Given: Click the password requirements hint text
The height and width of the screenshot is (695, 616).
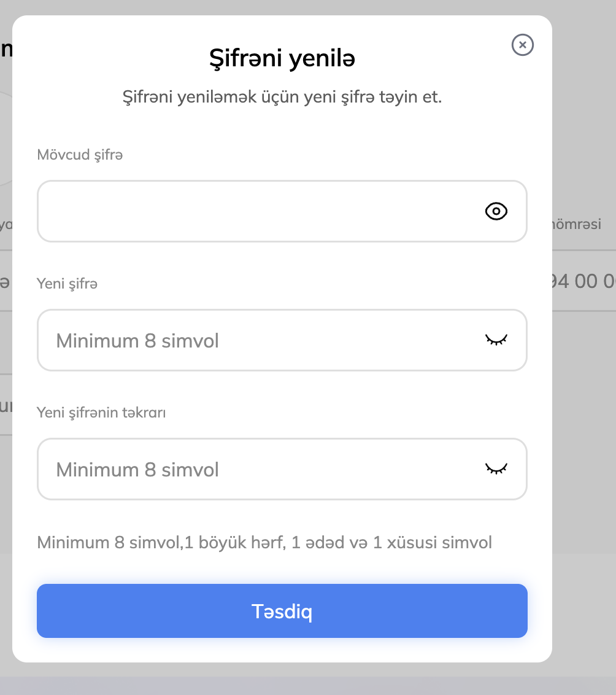Looking at the screenshot, I should click(264, 543).
